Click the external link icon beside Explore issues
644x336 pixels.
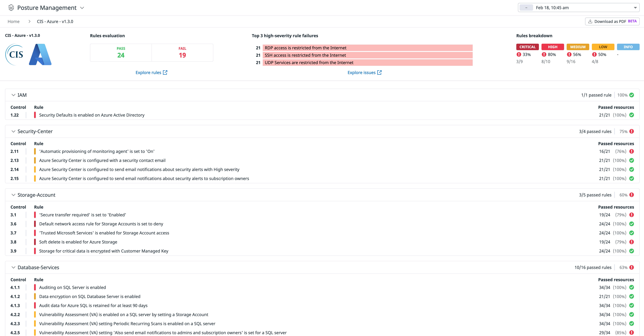(379, 72)
